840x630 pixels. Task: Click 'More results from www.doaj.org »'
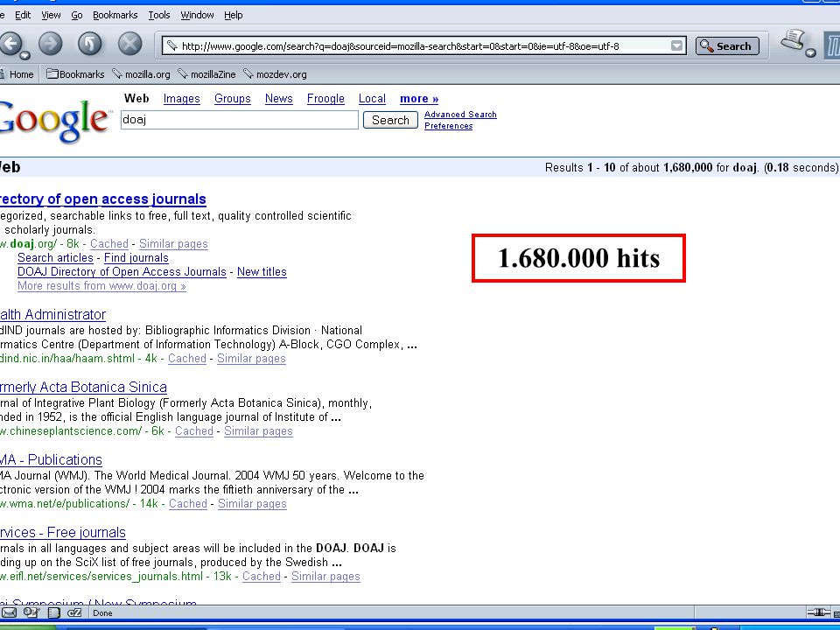tap(101, 285)
